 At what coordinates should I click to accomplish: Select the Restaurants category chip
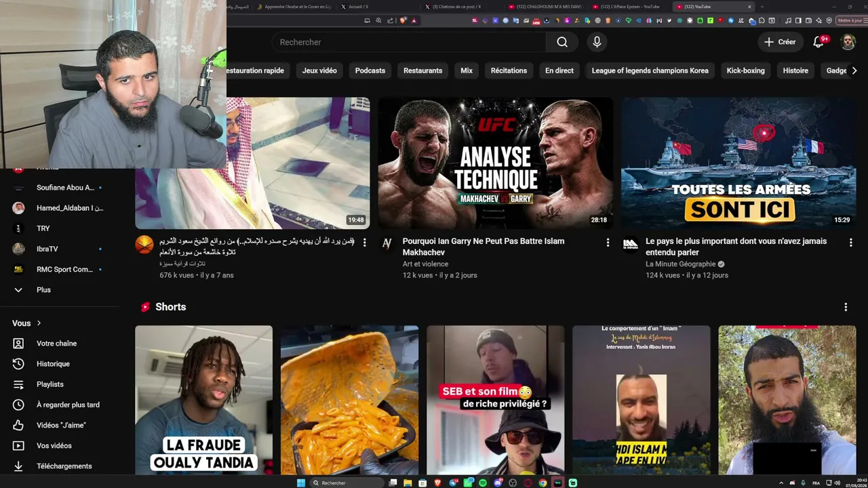(x=422, y=70)
